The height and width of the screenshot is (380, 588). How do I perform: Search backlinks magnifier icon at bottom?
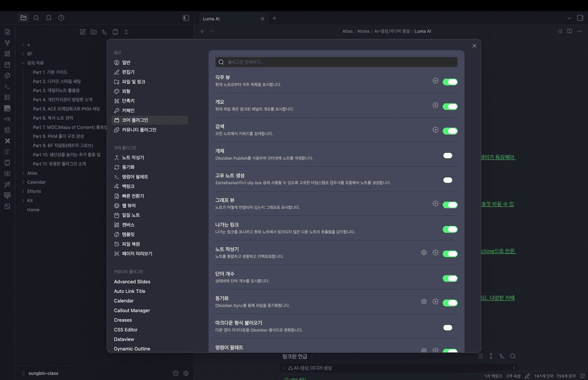pos(513,356)
